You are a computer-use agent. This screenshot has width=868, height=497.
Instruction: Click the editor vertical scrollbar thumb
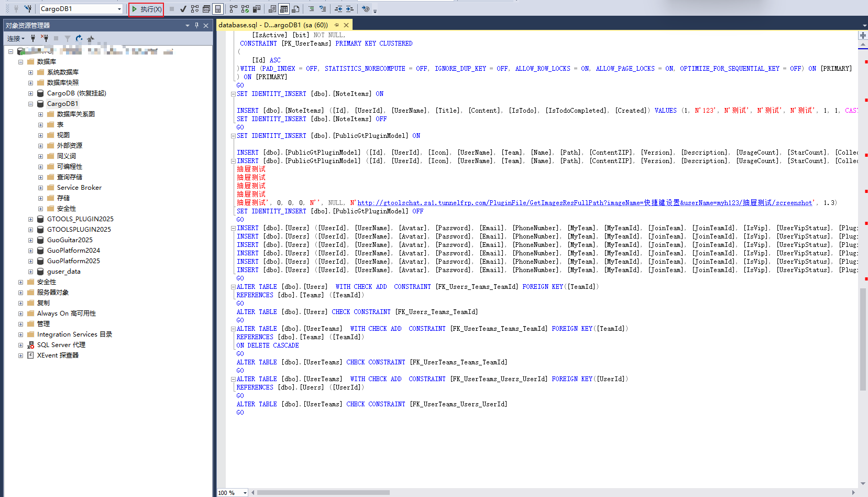863,339
